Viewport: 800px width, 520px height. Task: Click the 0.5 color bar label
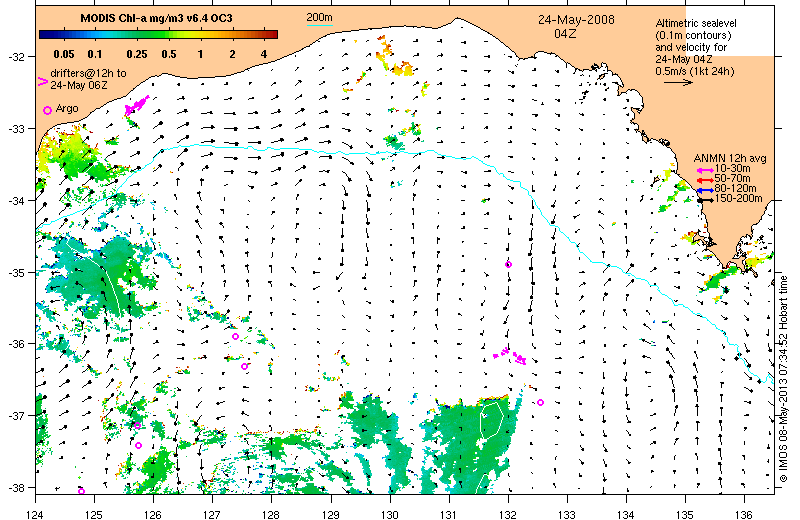169,54
